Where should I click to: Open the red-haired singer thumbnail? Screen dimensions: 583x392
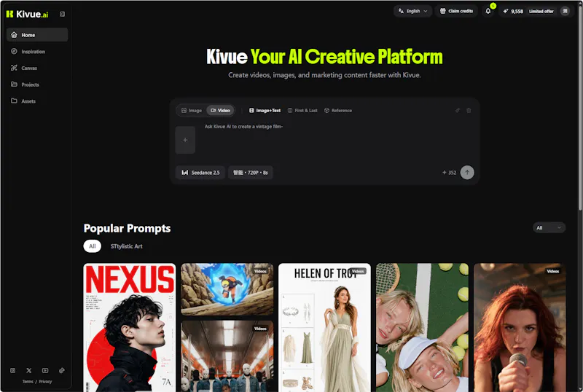pos(520,327)
